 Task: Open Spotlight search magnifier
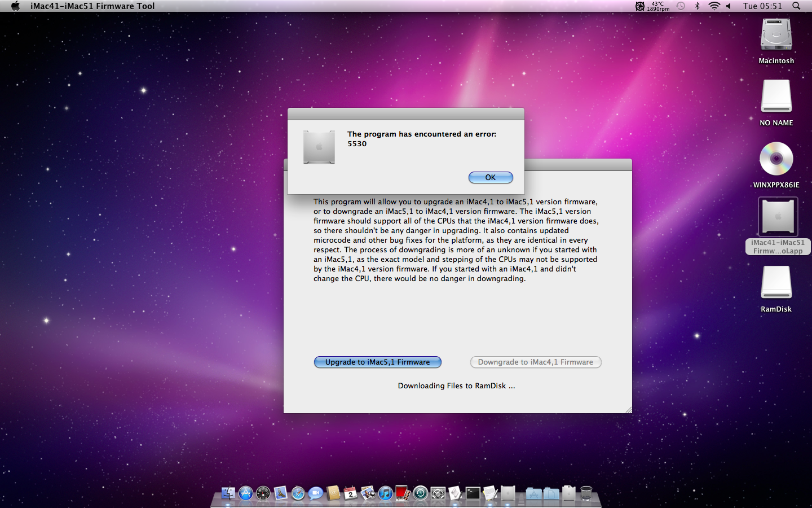click(796, 6)
